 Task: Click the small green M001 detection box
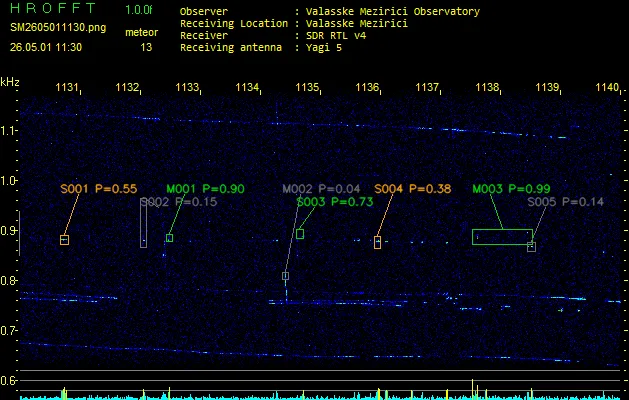point(169,238)
